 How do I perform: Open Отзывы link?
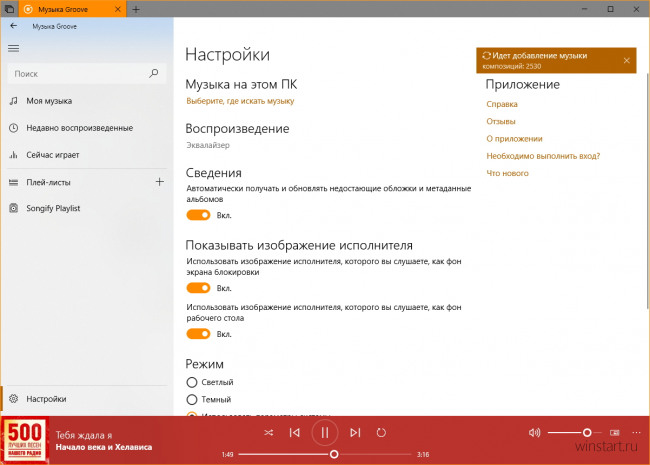pyautogui.click(x=501, y=122)
